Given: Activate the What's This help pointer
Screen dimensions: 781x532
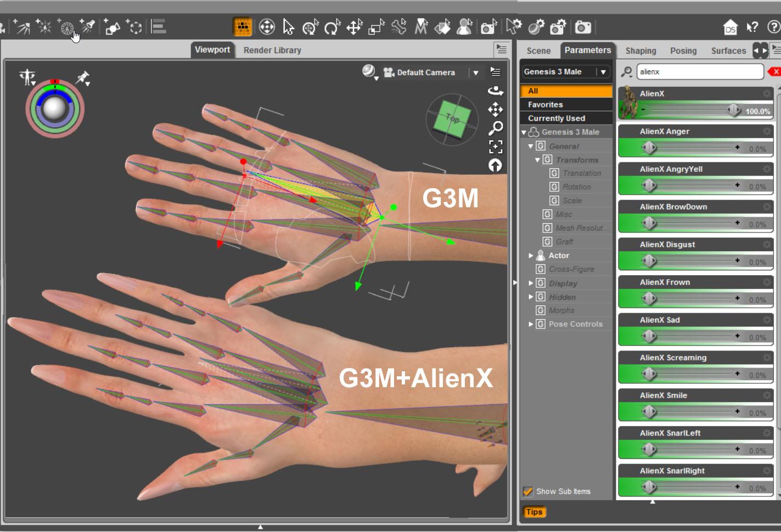Looking at the screenshot, I should 752,27.
